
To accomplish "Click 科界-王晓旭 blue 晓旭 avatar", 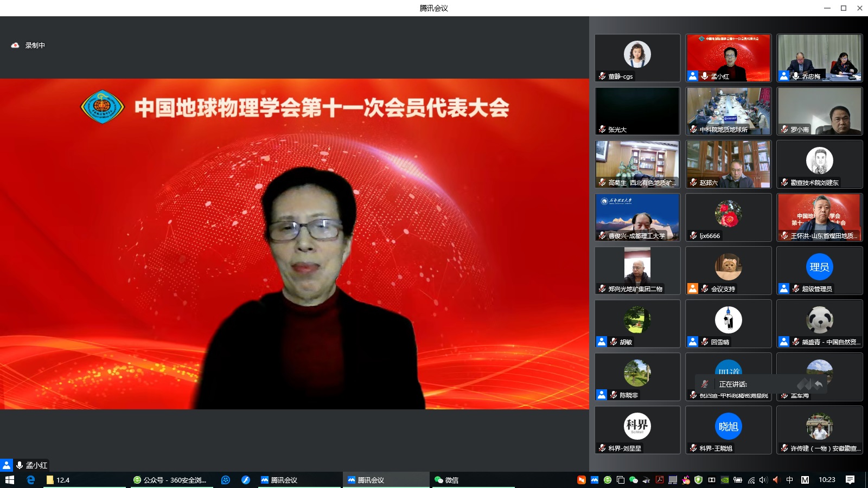I will 729,426.
